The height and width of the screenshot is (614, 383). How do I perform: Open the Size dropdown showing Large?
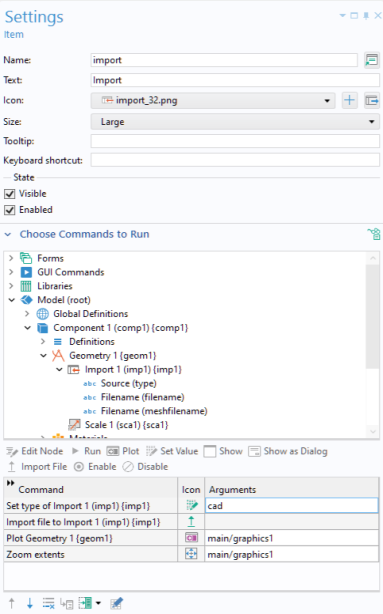[235, 122]
